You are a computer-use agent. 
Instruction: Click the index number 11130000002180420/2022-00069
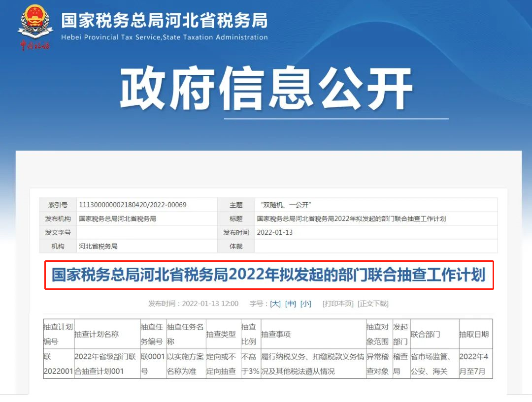(133, 205)
